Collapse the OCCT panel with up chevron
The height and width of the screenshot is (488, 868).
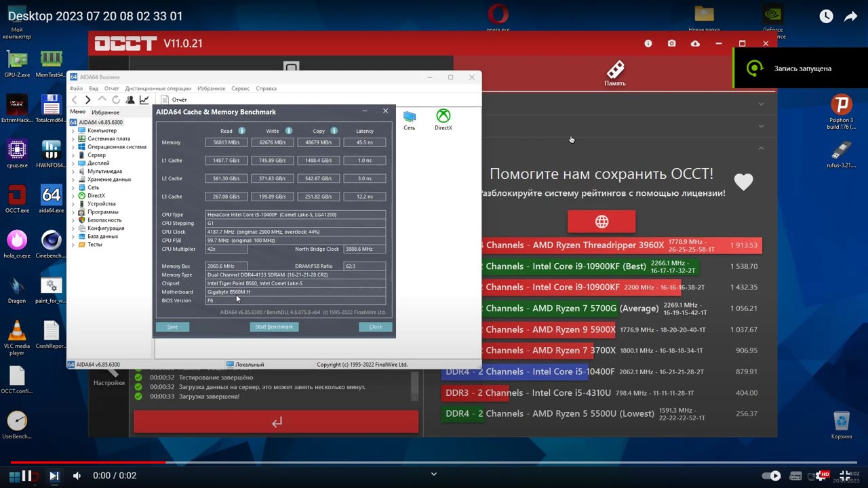[x=761, y=148]
